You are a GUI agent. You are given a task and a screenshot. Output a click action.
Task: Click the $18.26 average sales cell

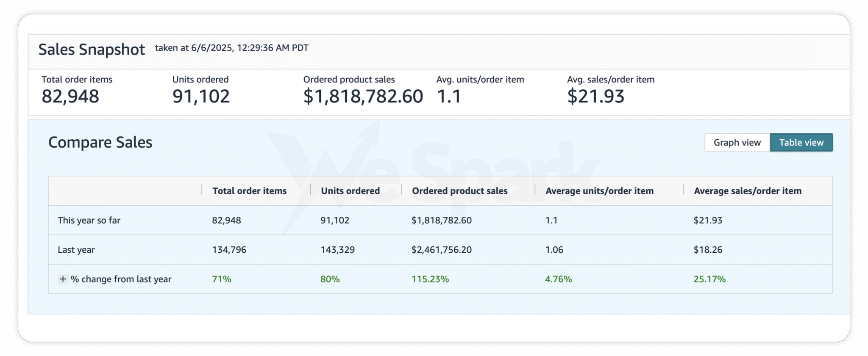(x=708, y=250)
